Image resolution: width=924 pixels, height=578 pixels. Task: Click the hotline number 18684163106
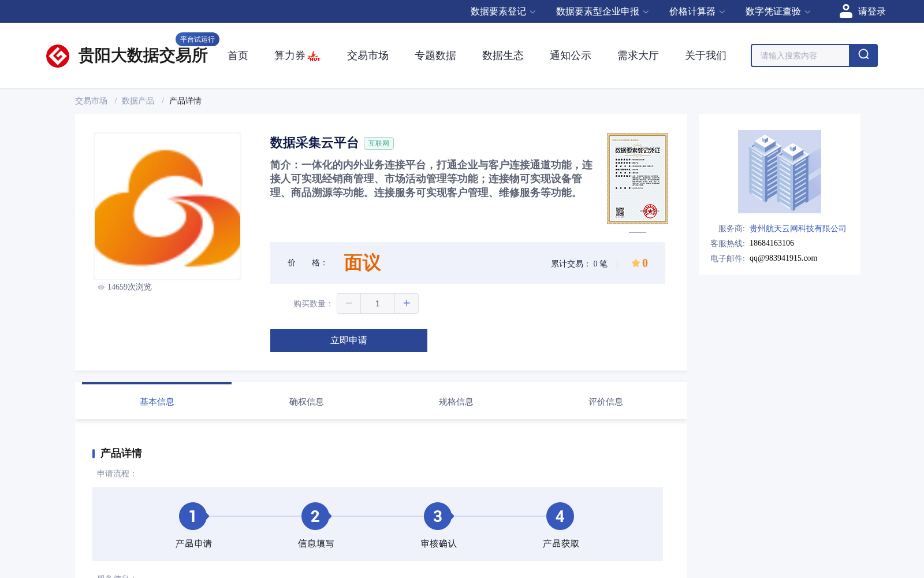tap(772, 243)
